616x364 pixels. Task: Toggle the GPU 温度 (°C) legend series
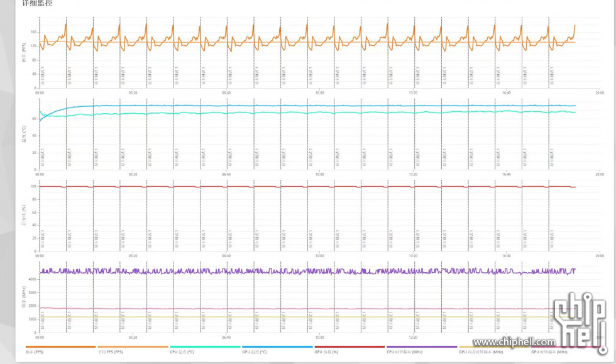[x=277, y=350]
